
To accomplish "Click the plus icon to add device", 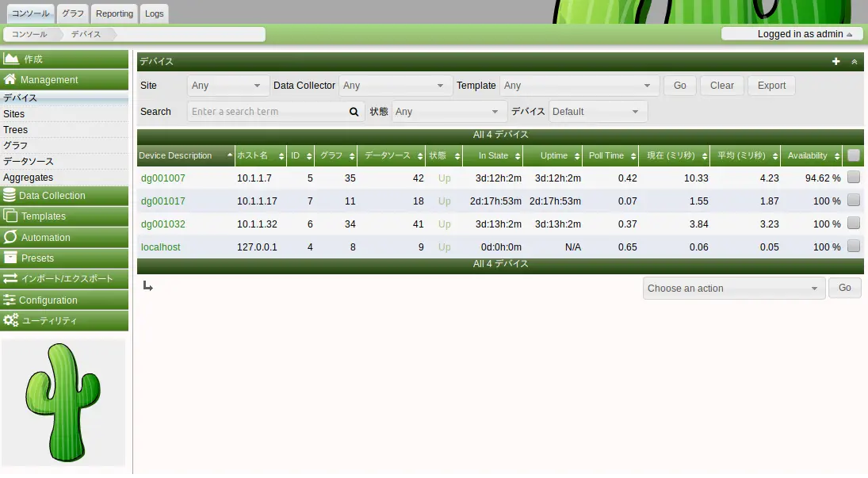I will (x=835, y=61).
